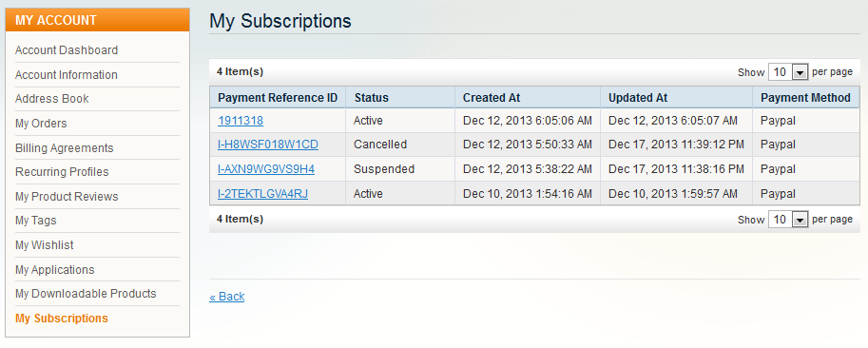The image size is (868, 348).
Task: Open My Applications in sidebar
Action: [55, 270]
